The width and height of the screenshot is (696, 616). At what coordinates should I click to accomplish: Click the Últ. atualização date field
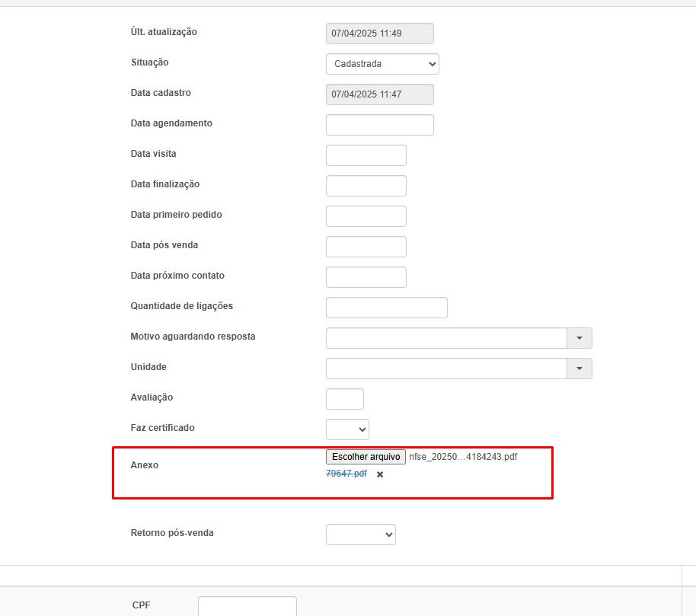(379, 34)
